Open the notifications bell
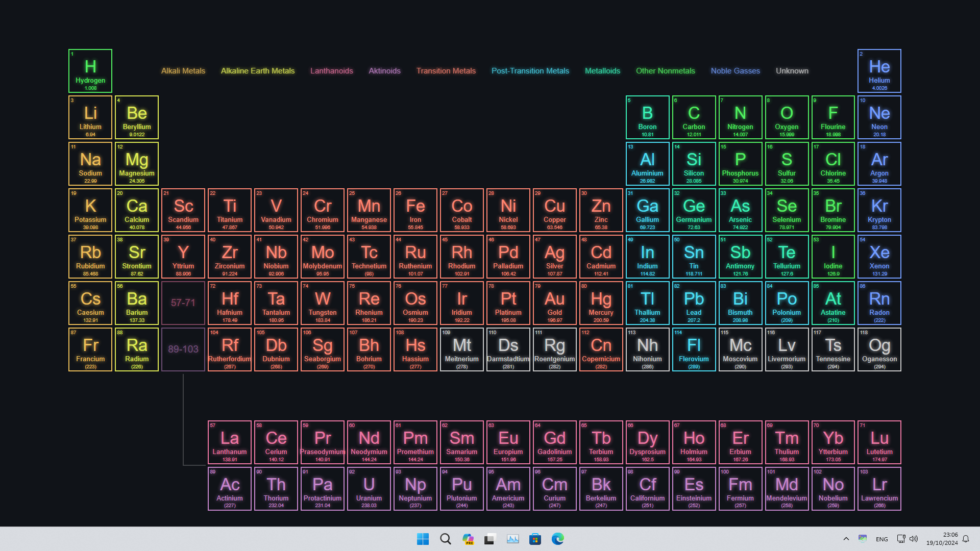 click(966, 539)
